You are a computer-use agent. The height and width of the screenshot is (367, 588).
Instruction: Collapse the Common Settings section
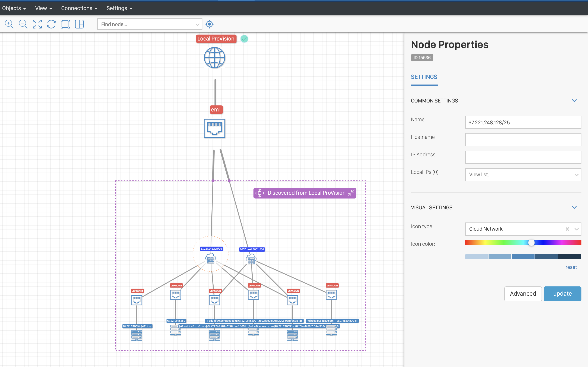[574, 101]
